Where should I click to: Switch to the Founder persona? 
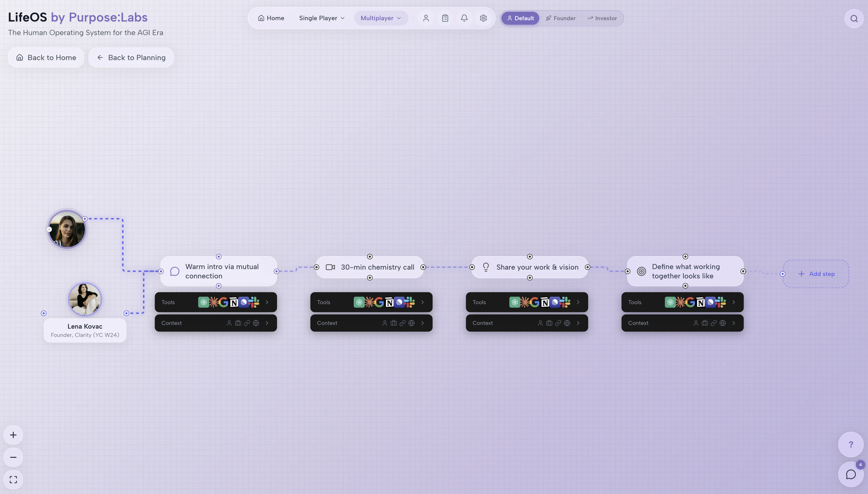click(x=561, y=18)
